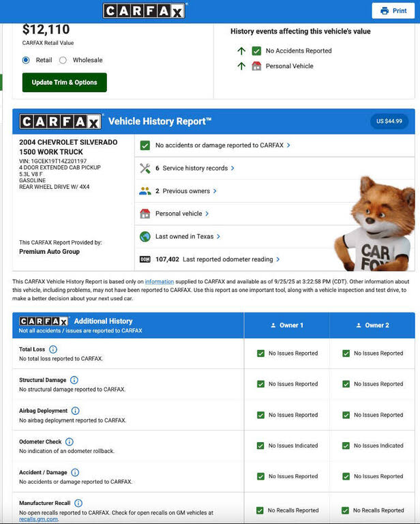Click the wrench service history icon

pos(145,168)
